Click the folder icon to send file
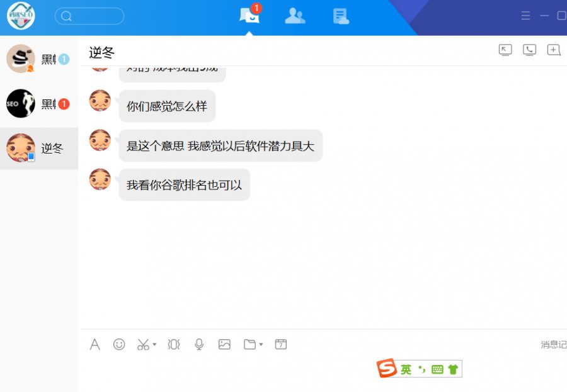The image size is (567, 392). point(250,344)
